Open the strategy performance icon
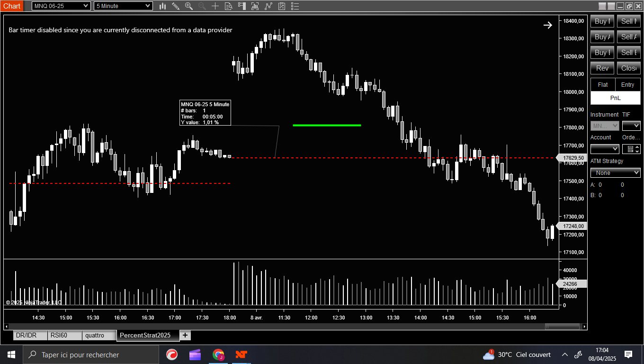This screenshot has width=644, height=364. click(282, 6)
